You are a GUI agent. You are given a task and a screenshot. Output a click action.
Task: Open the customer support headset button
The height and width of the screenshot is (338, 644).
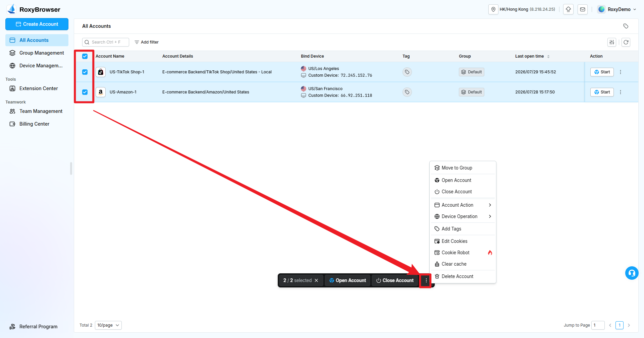tap(632, 273)
